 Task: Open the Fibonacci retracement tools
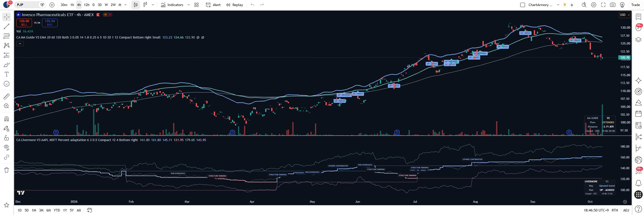(x=7, y=36)
